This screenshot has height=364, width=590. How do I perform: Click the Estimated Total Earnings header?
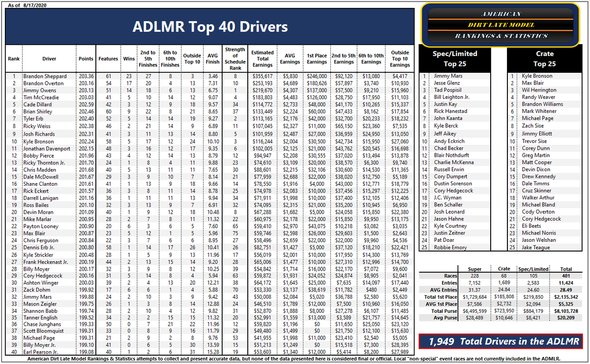coord(263,58)
